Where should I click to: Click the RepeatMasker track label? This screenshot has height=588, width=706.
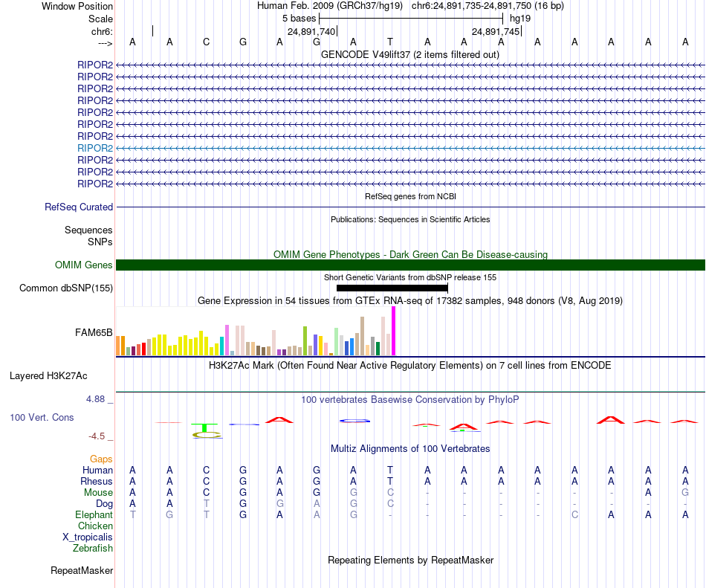[82, 570]
